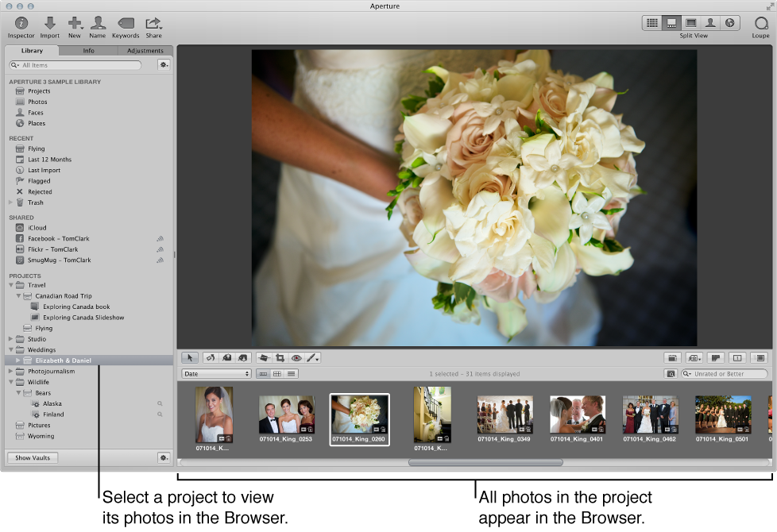Expand the Photojournalism folder

click(11, 371)
